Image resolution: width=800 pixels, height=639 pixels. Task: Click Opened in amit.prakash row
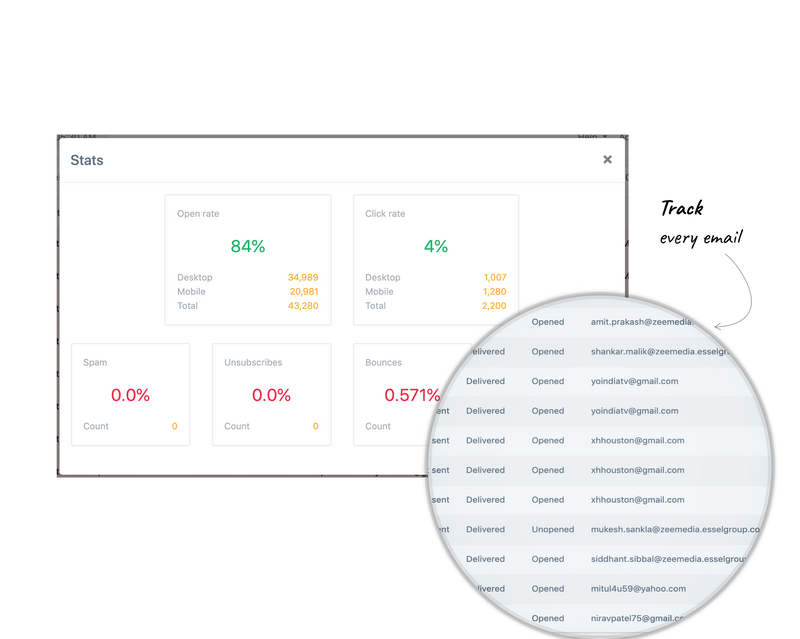[548, 322]
